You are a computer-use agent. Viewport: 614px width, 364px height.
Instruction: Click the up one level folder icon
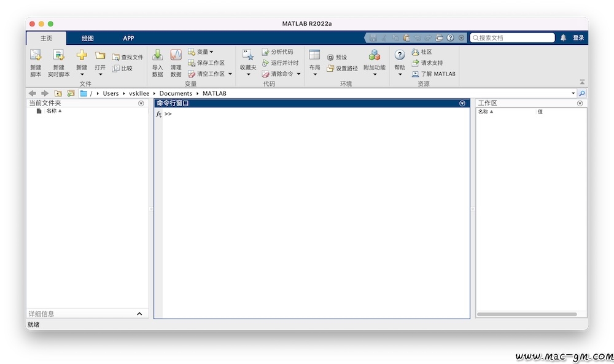click(x=58, y=93)
